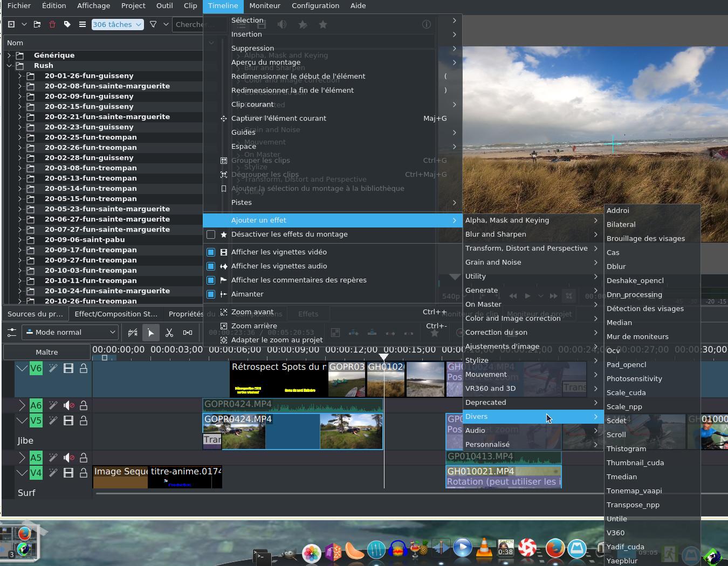This screenshot has height=566, width=728.
Task: Open Audacity headphones icon in the dock
Action: click(397, 549)
